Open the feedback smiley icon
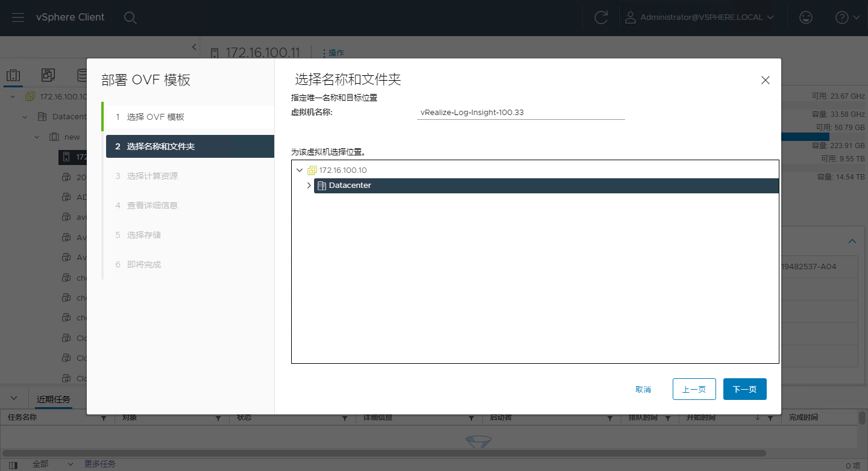The image size is (868, 471). click(x=805, y=17)
